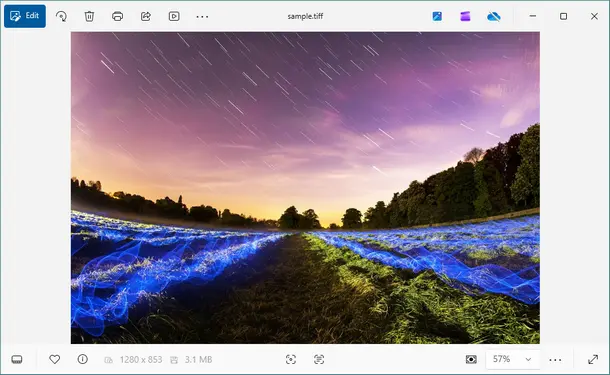Rotate the image with the rotate icon
The image size is (610, 375).
click(61, 16)
